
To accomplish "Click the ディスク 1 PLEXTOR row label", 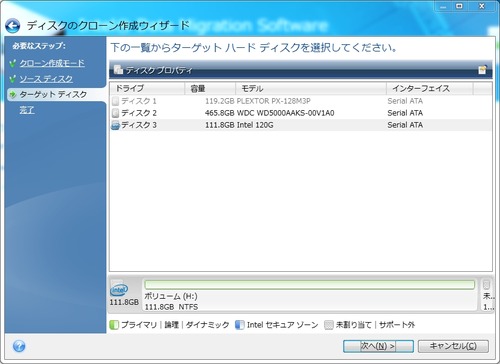I will click(139, 101).
